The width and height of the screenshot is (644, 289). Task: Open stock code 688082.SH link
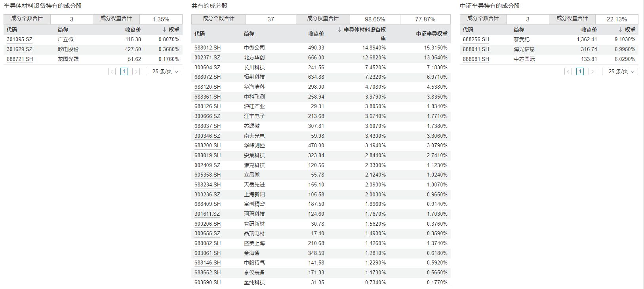click(208, 243)
